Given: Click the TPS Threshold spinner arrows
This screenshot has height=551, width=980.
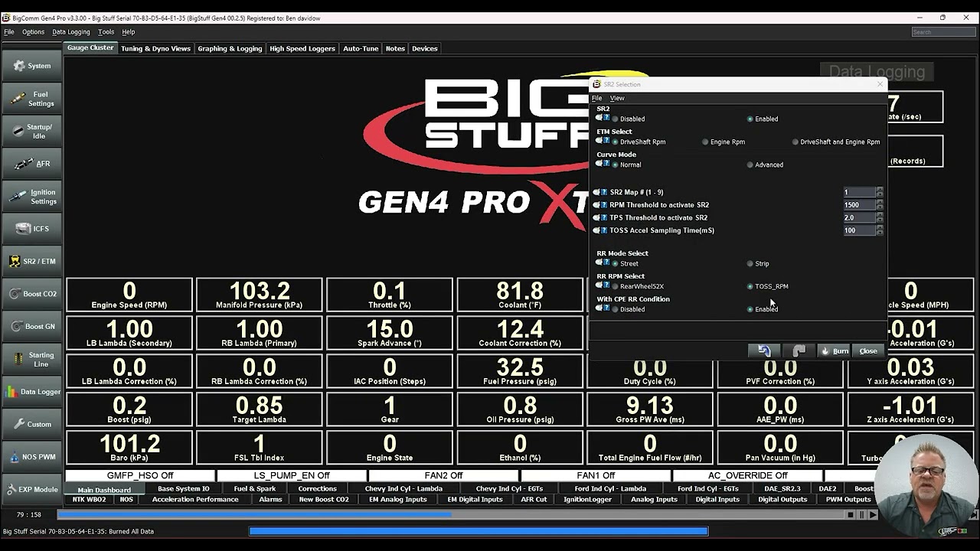Looking at the screenshot, I should [880, 217].
